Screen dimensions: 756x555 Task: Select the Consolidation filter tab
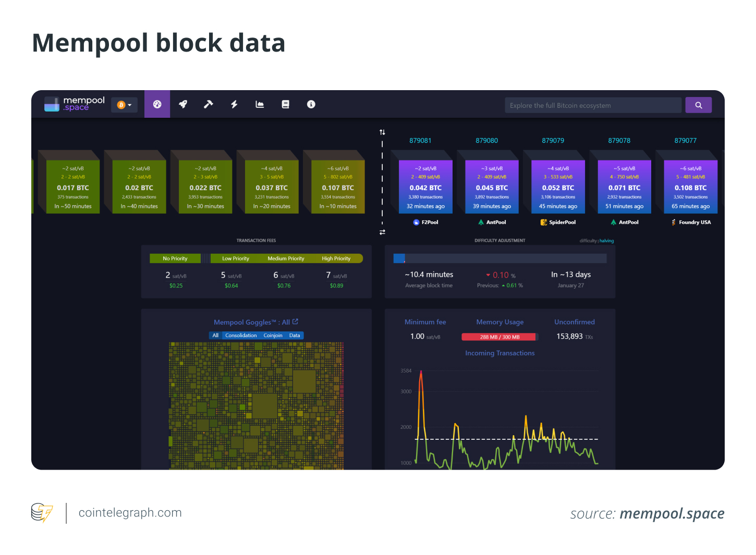(x=241, y=336)
